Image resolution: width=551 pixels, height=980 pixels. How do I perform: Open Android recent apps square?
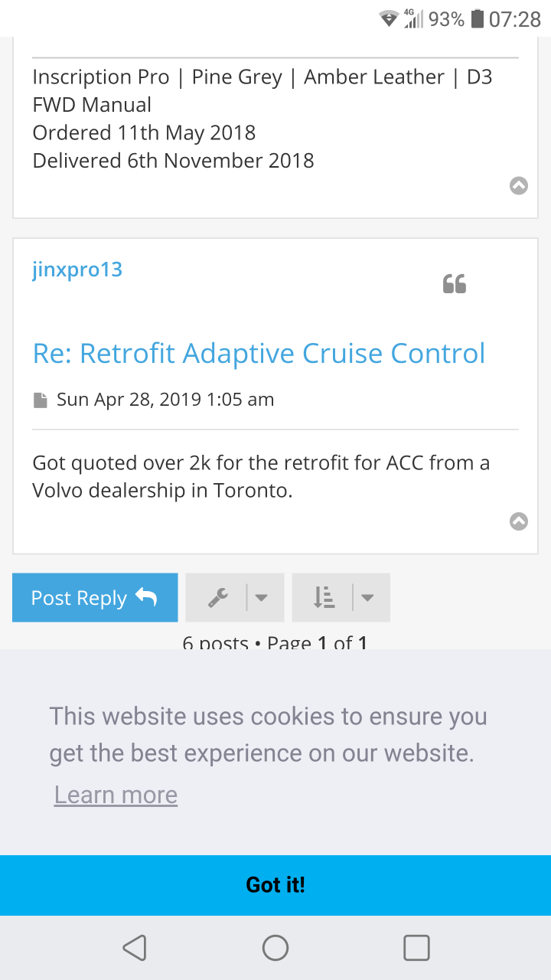point(416,948)
